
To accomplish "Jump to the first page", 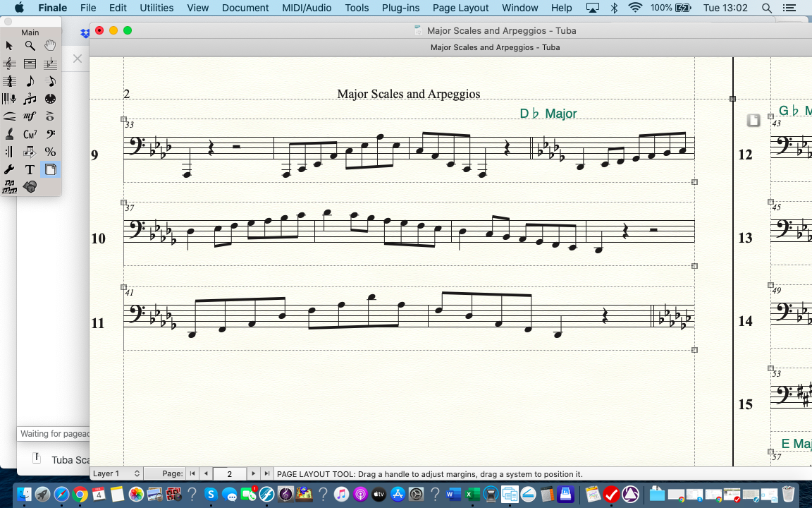I will (x=192, y=473).
